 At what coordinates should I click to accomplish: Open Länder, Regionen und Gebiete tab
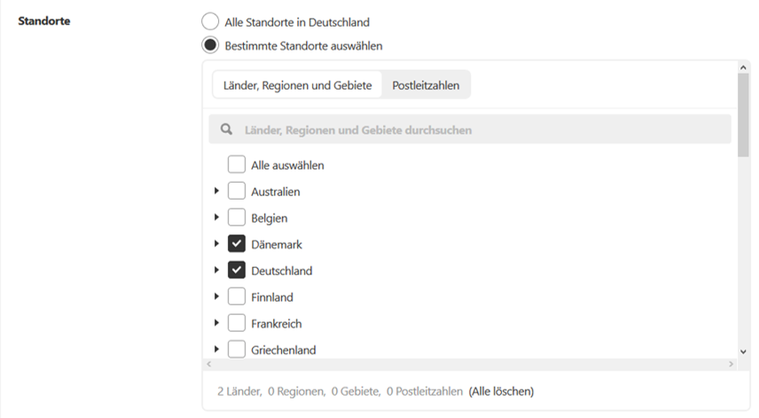coord(297,85)
